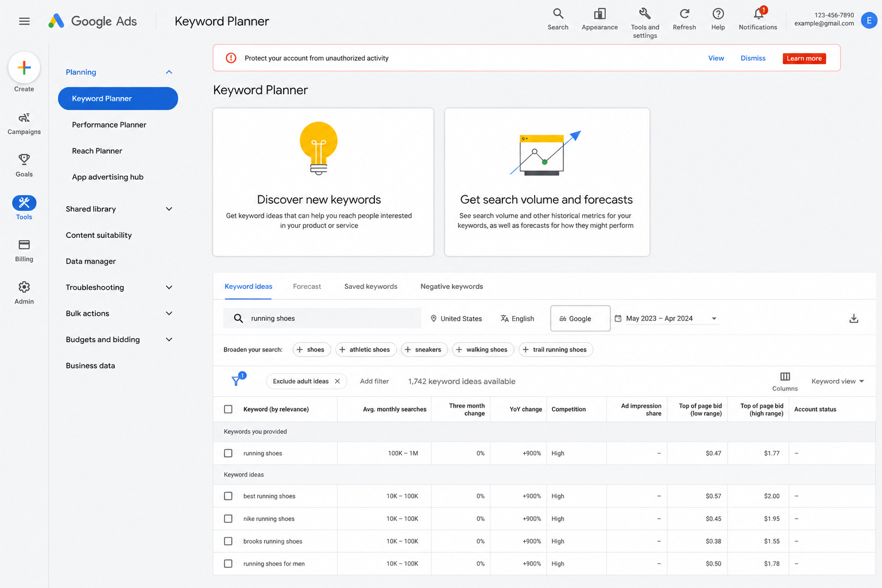Open the Columns icon

(785, 381)
